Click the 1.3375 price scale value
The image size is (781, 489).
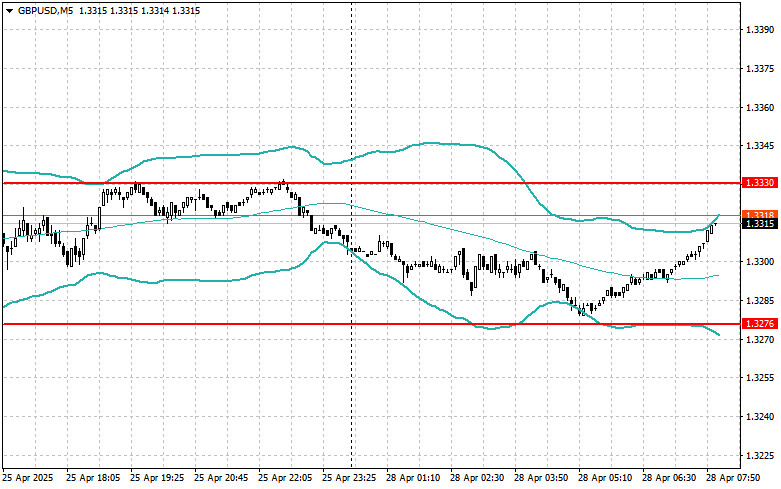760,69
